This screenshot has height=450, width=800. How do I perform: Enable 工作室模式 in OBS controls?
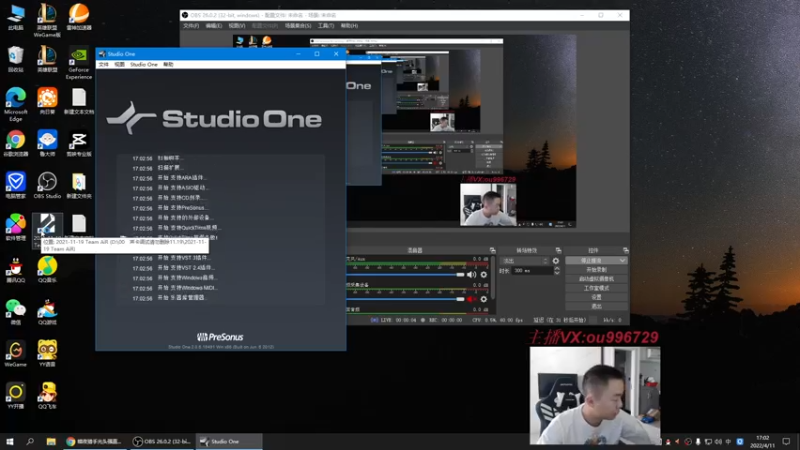pos(596,288)
